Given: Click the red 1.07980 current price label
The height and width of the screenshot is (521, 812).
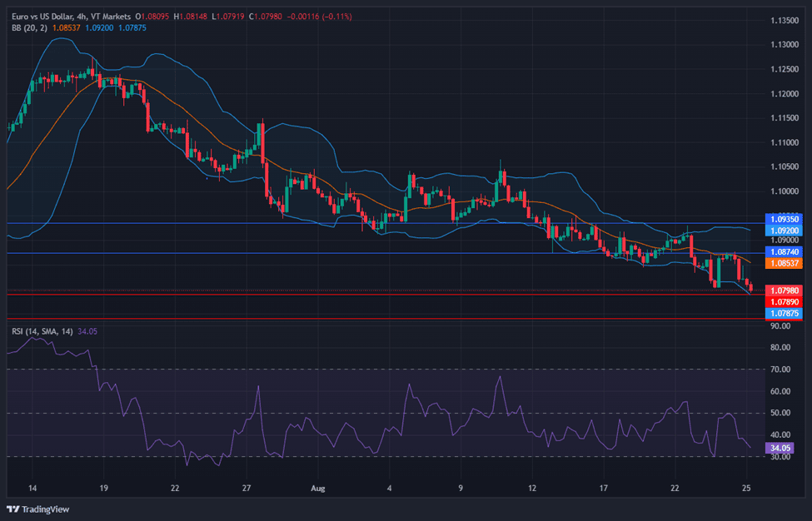Looking at the screenshot, I should pyautogui.click(x=785, y=290).
